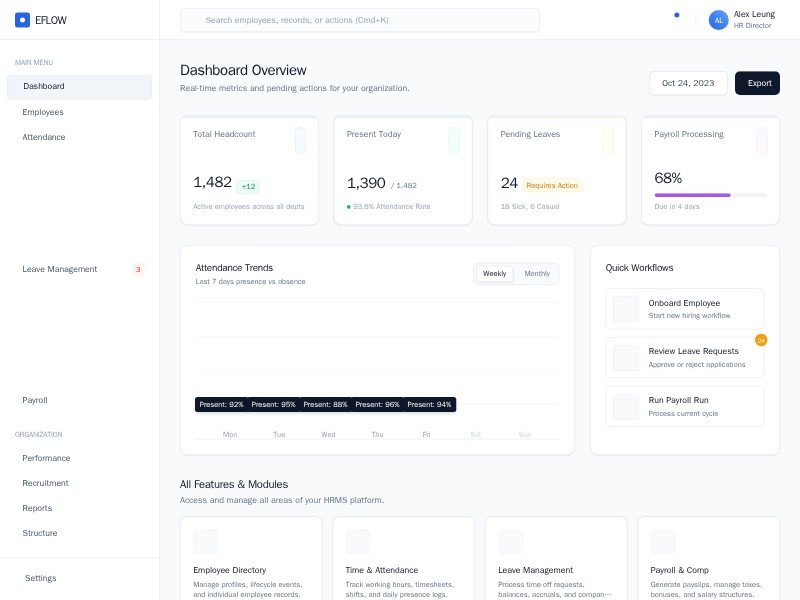The width and height of the screenshot is (800, 600).
Task: Open Review Leave Requests workflow
Action: [685, 357]
